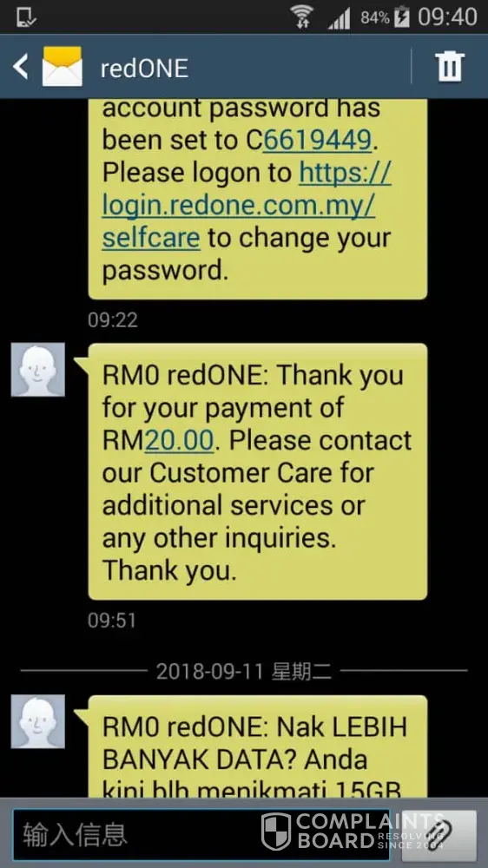The width and height of the screenshot is (488, 868).
Task: Delete conversation with trash icon
Action: [x=450, y=67]
